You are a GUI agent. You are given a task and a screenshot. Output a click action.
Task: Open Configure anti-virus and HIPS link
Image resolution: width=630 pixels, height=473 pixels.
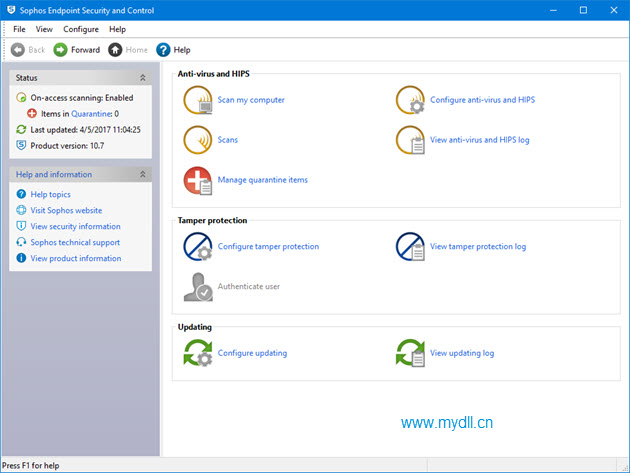(x=483, y=100)
